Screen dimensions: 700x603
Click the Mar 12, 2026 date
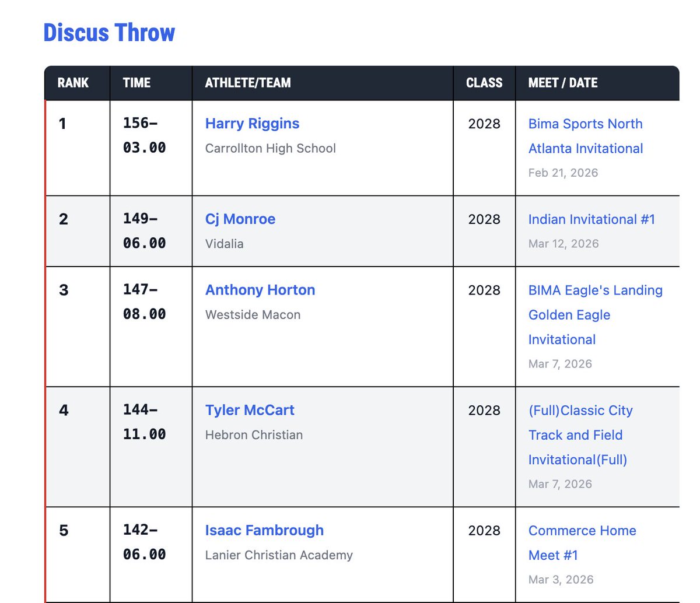563,244
